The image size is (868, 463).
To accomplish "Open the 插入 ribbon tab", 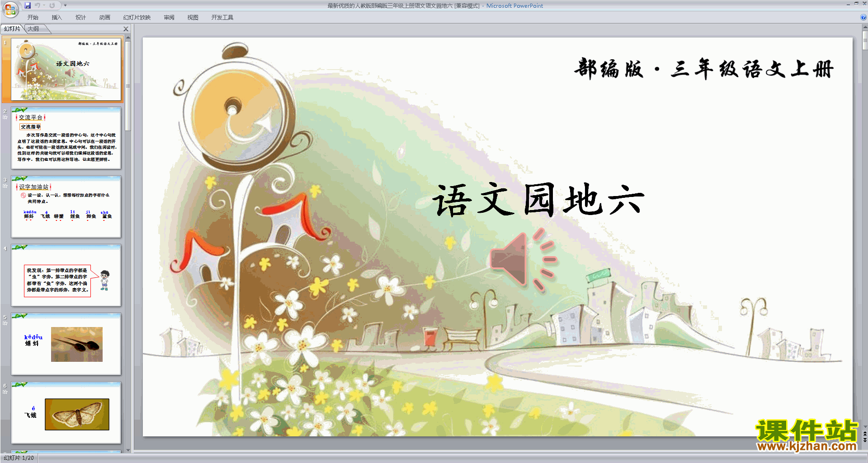I will 57,18.
